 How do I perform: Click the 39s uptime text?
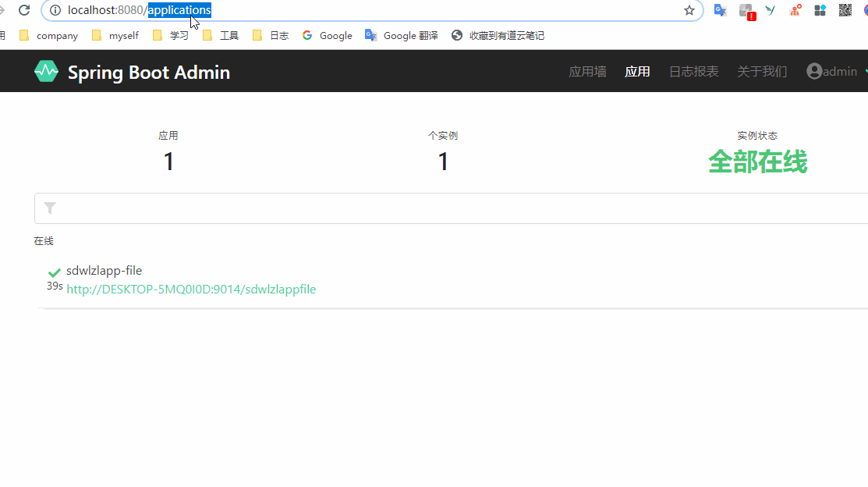pyautogui.click(x=55, y=286)
